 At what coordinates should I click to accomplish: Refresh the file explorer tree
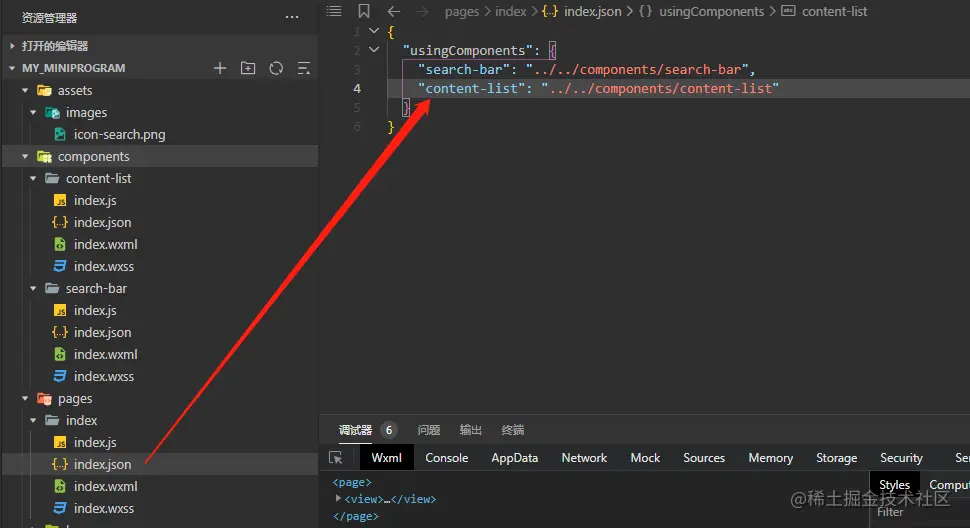tap(276, 68)
